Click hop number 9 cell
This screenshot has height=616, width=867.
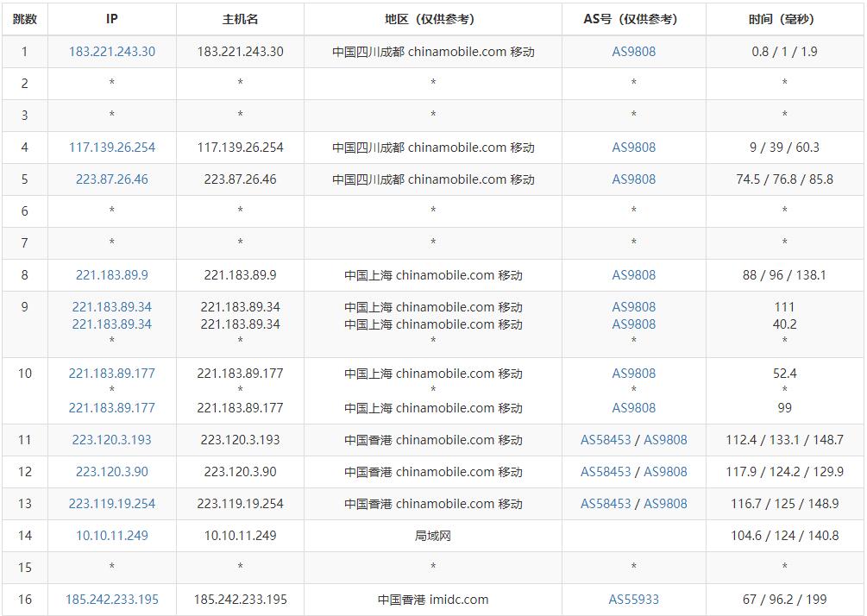point(25,324)
